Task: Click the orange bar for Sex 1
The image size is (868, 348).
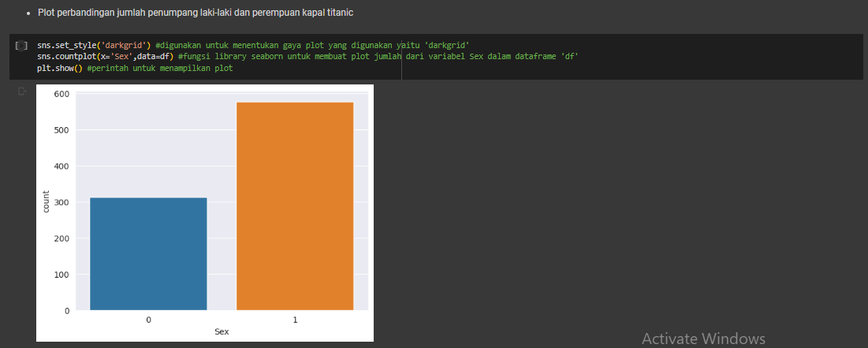Action: coord(295,206)
